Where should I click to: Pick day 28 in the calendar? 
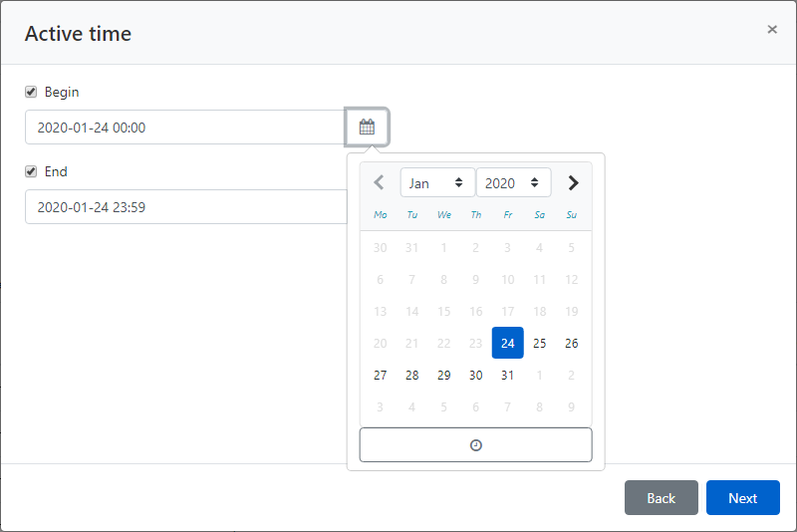point(412,376)
